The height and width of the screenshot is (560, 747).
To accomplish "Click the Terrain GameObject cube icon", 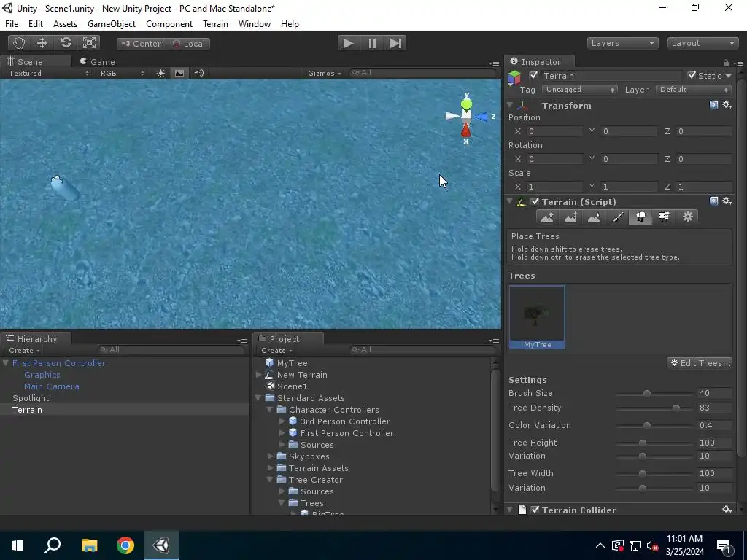I will [x=514, y=77].
